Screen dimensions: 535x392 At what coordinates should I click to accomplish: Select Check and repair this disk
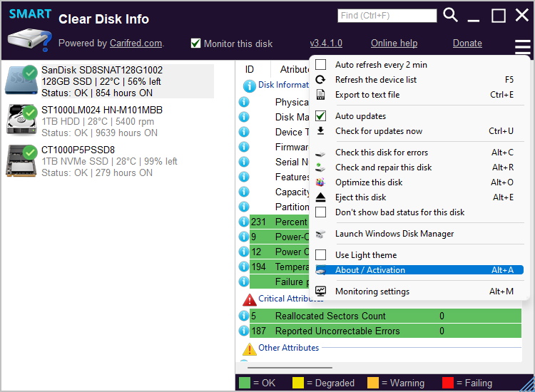pos(419,167)
